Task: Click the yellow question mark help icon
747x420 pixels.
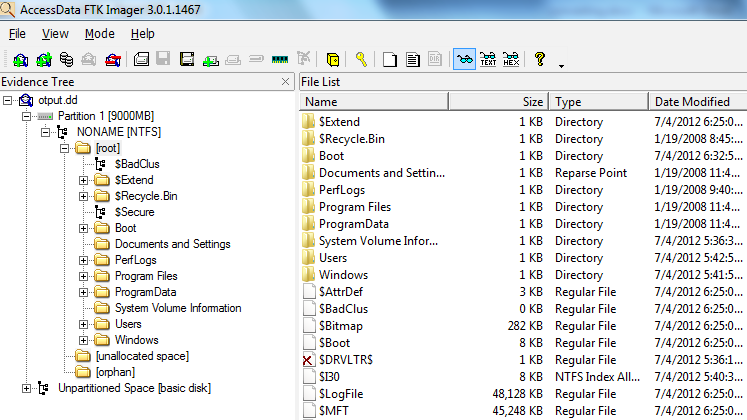Action: [x=540, y=60]
